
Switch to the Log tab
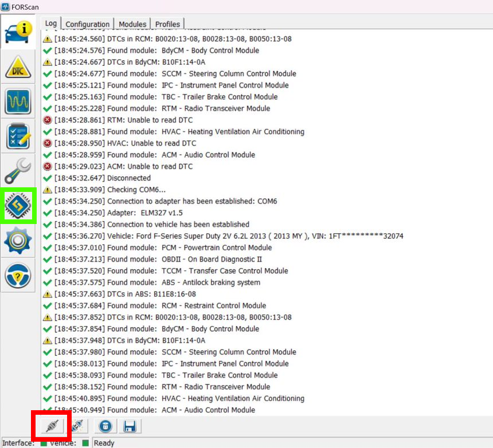[50, 23]
